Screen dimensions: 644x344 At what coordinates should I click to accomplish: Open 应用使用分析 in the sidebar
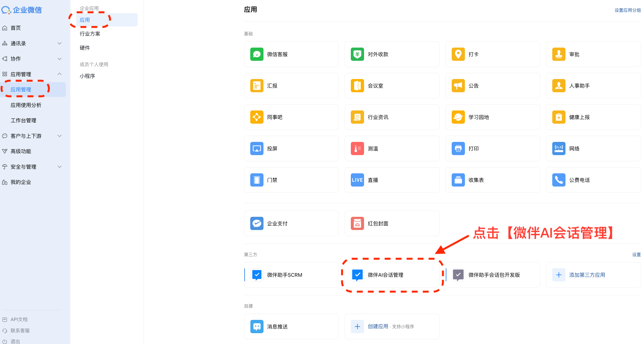[26, 105]
